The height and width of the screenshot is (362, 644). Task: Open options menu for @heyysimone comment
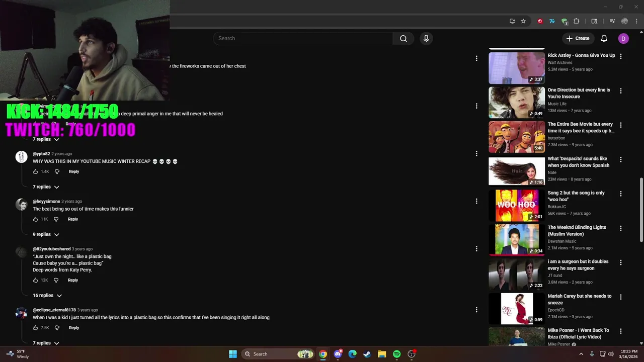tap(476, 202)
